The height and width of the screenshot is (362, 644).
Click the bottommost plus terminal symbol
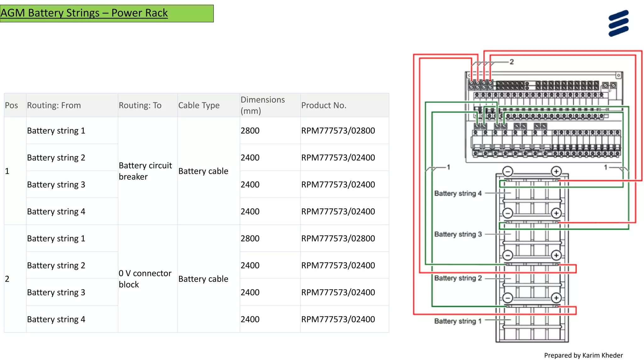[556, 298]
